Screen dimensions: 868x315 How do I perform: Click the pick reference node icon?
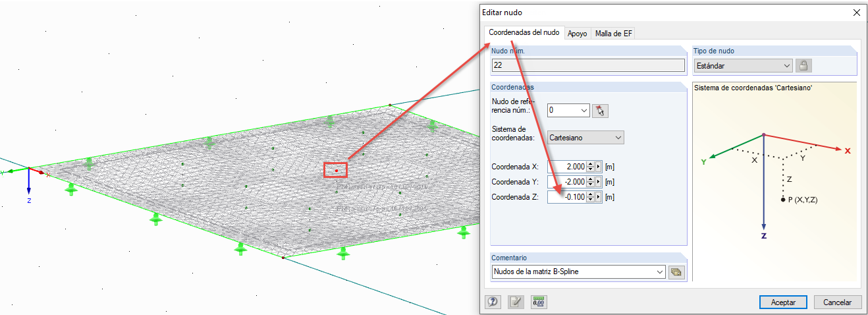point(599,111)
